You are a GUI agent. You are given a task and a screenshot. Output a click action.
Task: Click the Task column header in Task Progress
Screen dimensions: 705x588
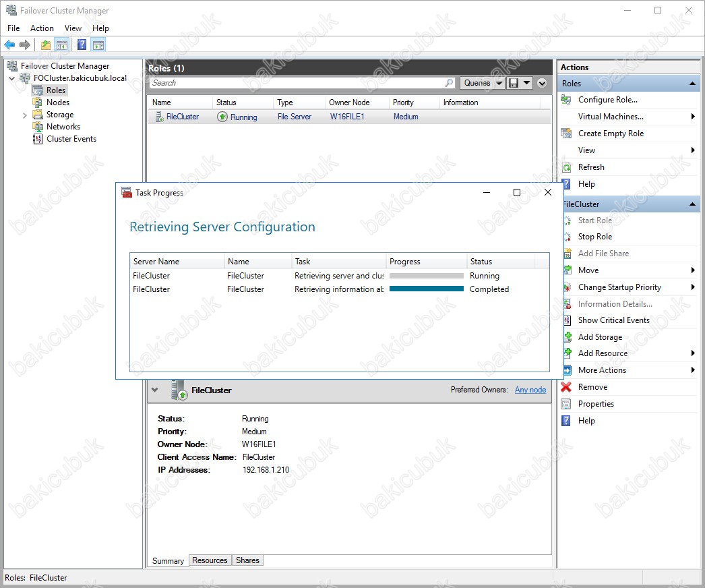[x=338, y=262]
